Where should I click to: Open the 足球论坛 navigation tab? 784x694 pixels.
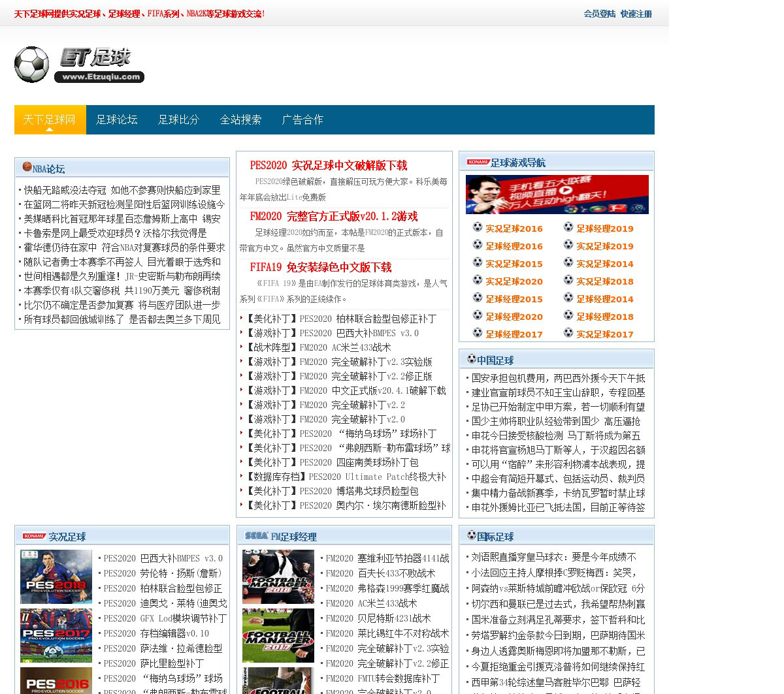pyautogui.click(x=117, y=119)
